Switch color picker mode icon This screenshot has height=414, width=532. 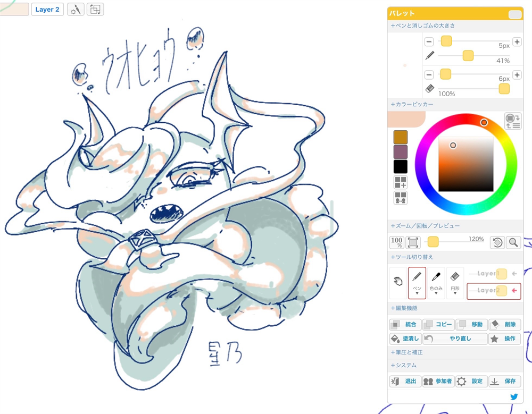[513, 121]
